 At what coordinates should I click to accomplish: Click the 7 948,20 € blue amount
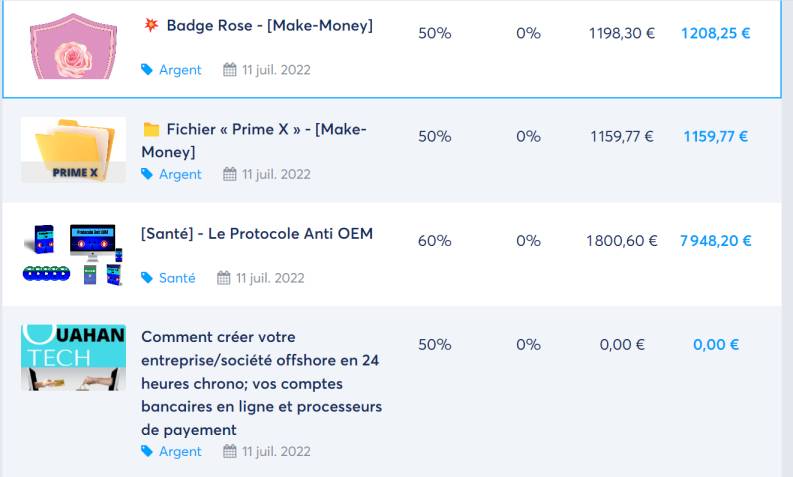click(715, 241)
